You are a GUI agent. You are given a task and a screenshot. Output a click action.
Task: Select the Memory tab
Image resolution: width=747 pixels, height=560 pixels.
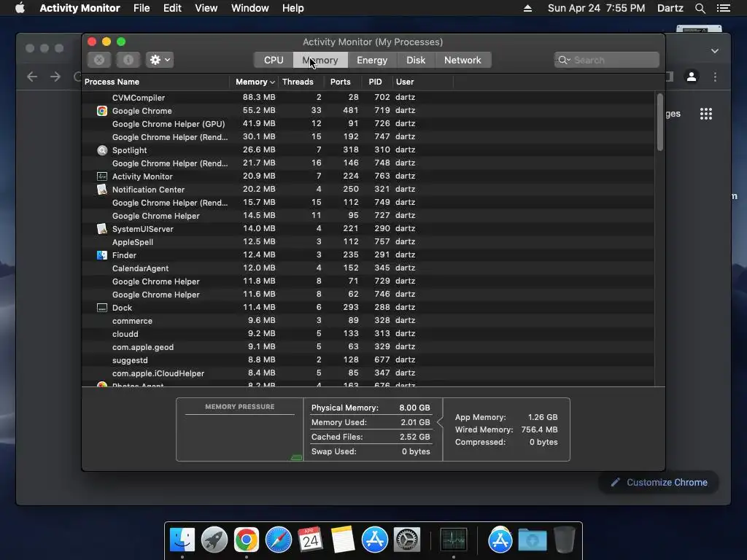320,60
